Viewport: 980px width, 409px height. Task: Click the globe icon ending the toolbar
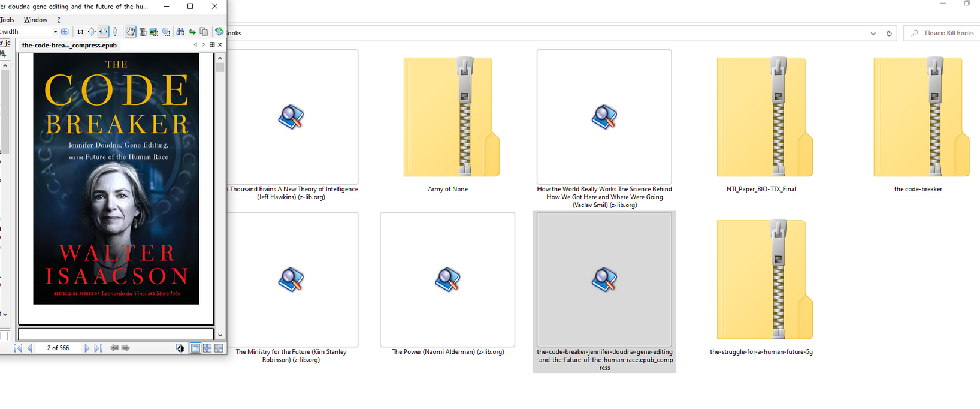coord(219,32)
